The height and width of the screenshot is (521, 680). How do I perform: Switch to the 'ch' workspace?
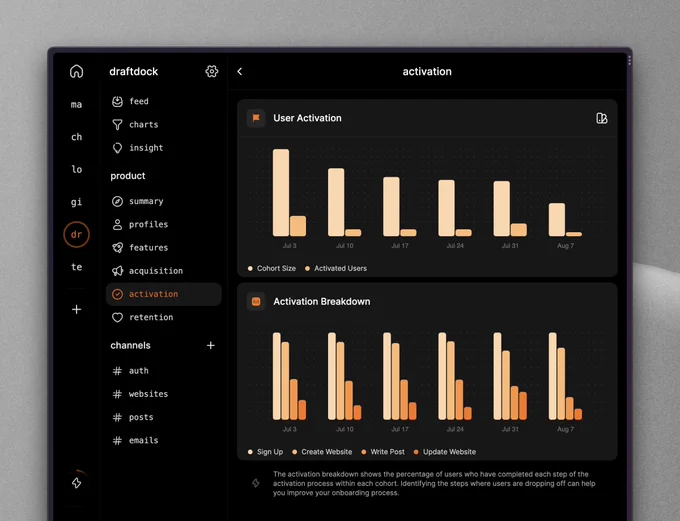[x=76, y=137]
